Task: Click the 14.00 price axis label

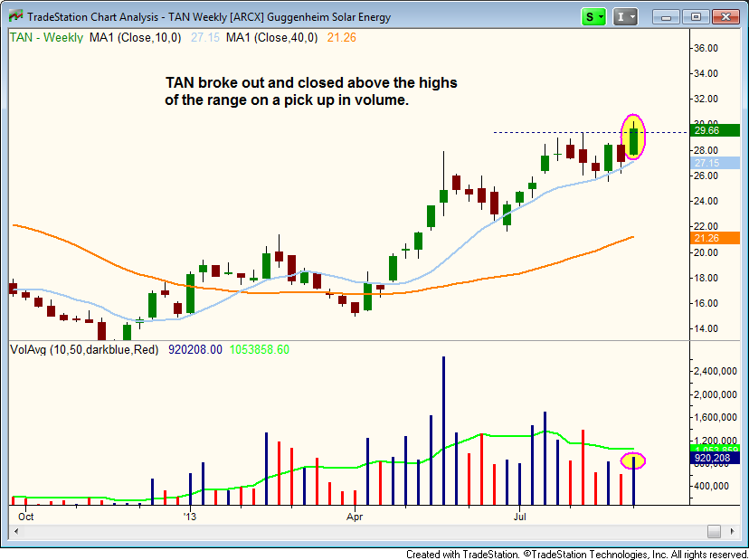Action: (x=706, y=328)
